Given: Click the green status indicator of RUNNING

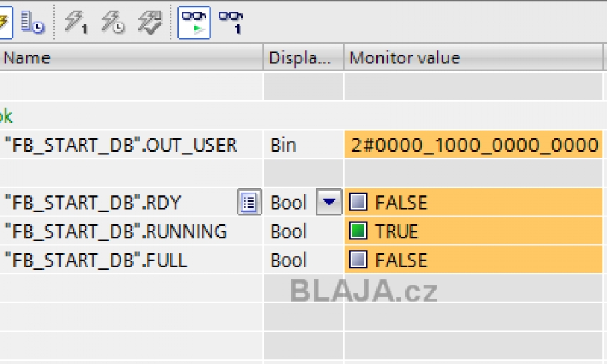Looking at the screenshot, I should (358, 231).
